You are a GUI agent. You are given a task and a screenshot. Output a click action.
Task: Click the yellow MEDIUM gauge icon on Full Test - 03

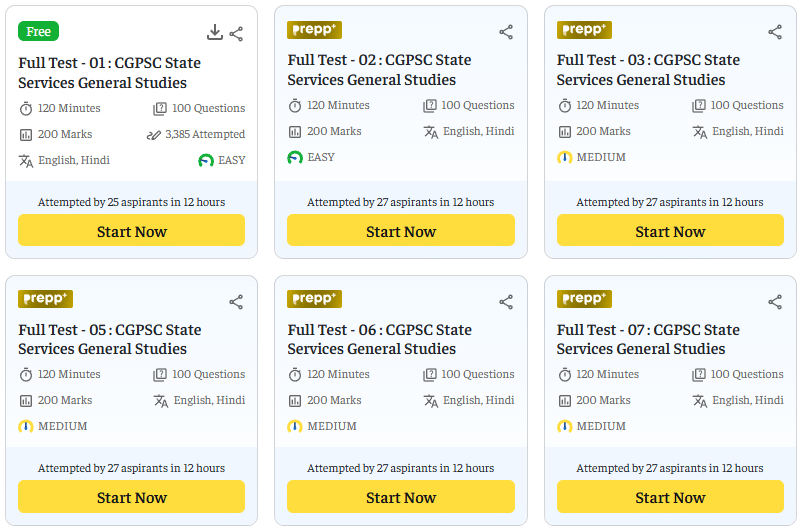point(564,157)
